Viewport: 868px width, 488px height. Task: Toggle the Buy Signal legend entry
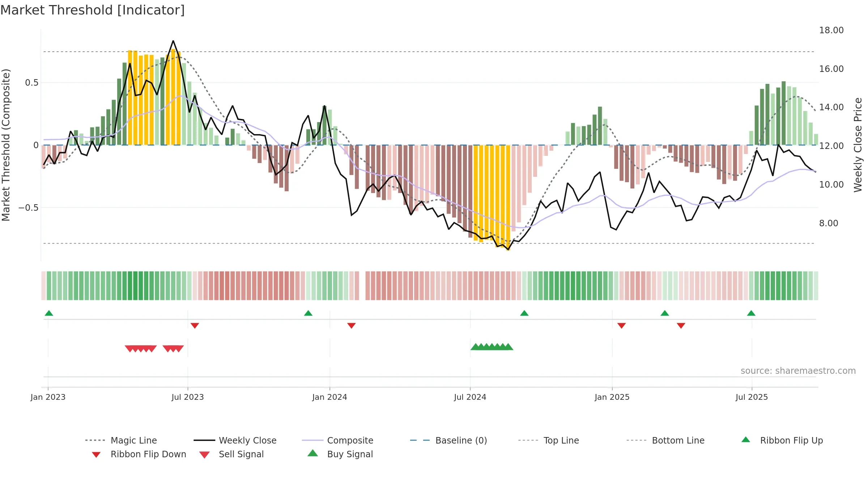point(340,454)
